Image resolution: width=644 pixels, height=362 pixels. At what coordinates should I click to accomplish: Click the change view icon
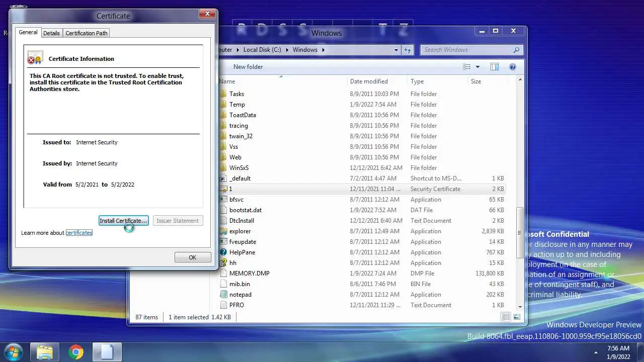[x=467, y=67]
